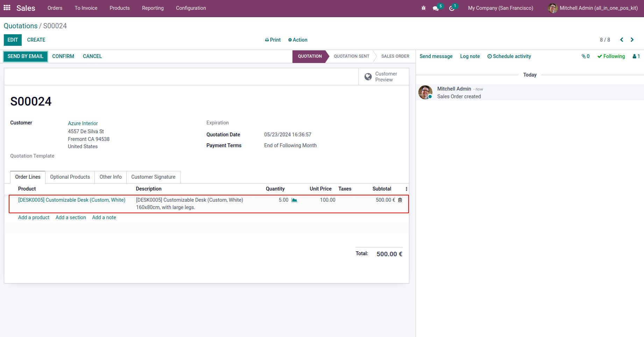Viewport: 644px width, 337px height.
Task: Switch to the Optional Products tab
Action: point(70,177)
